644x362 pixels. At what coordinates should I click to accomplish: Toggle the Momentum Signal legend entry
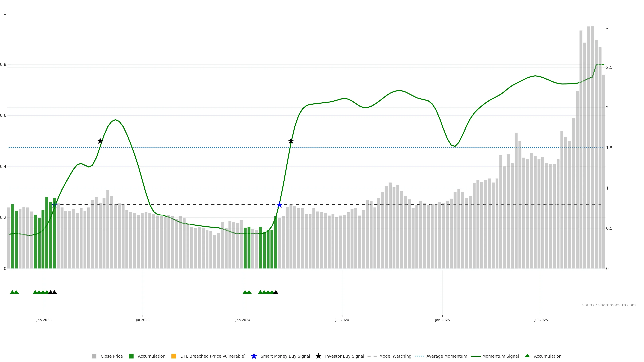pyautogui.click(x=500, y=356)
